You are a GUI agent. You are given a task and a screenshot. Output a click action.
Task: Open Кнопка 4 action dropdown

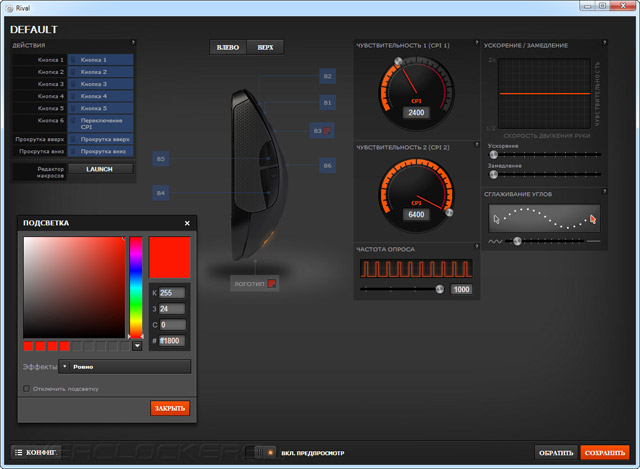coord(100,96)
